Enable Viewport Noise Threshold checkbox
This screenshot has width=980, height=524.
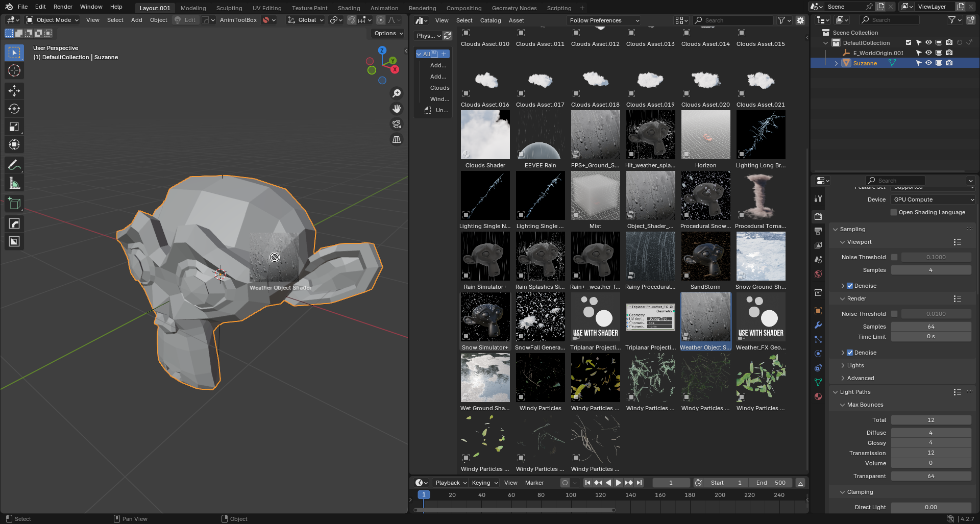coord(894,257)
